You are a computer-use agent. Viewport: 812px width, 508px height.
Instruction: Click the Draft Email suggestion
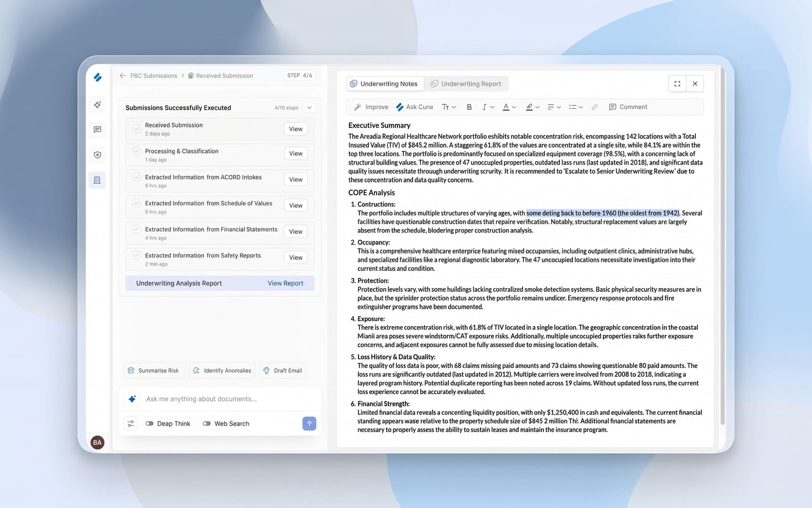tap(283, 371)
